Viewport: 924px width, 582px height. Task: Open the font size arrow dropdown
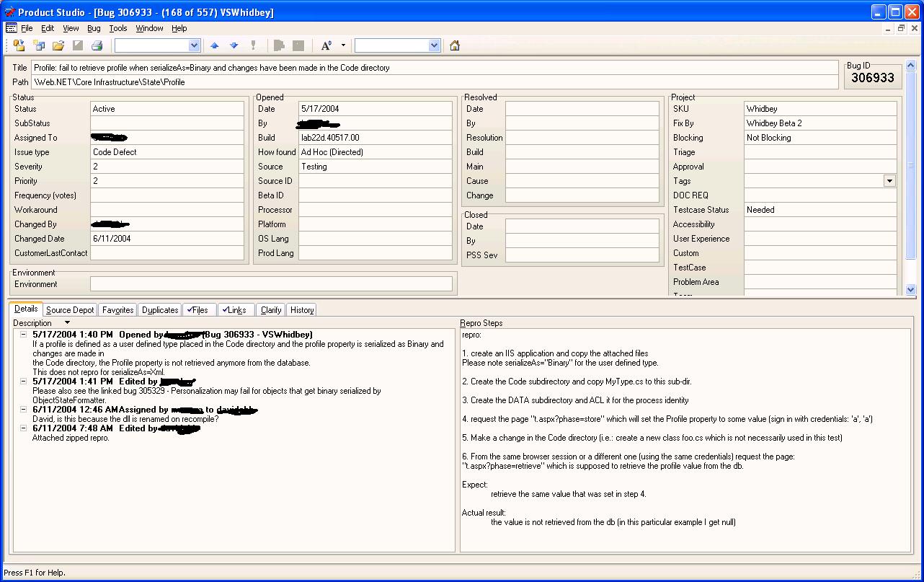(343, 45)
